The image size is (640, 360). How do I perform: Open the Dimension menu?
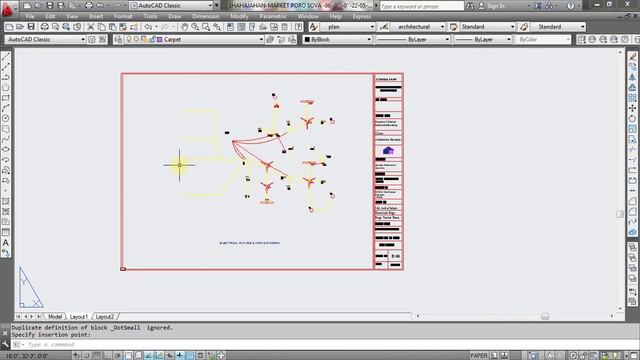coord(205,16)
